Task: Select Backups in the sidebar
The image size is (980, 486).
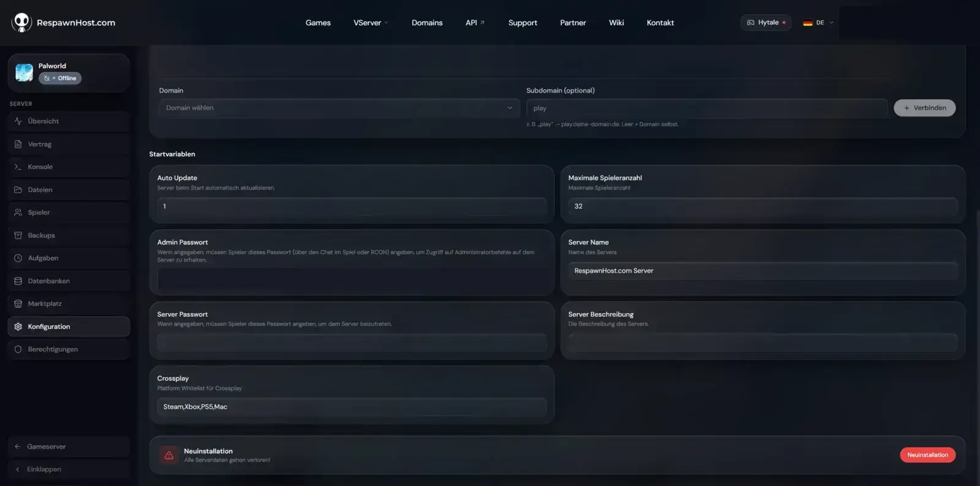Action: pyautogui.click(x=69, y=235)
